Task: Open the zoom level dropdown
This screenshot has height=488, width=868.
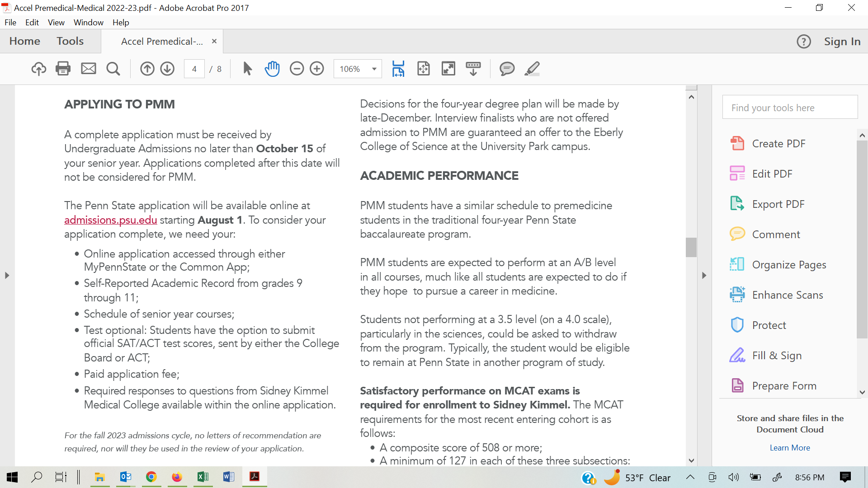Action: point(374,69)
